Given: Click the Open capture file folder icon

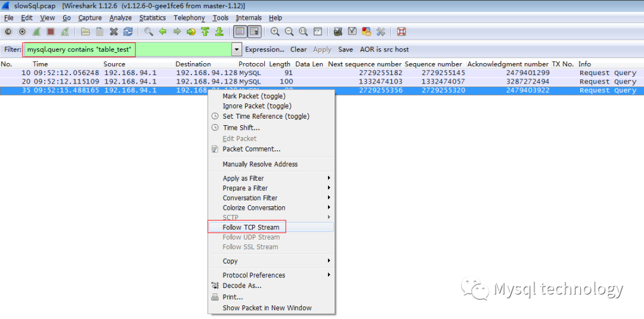Looking at the screenshot, I should coord(85,32).
